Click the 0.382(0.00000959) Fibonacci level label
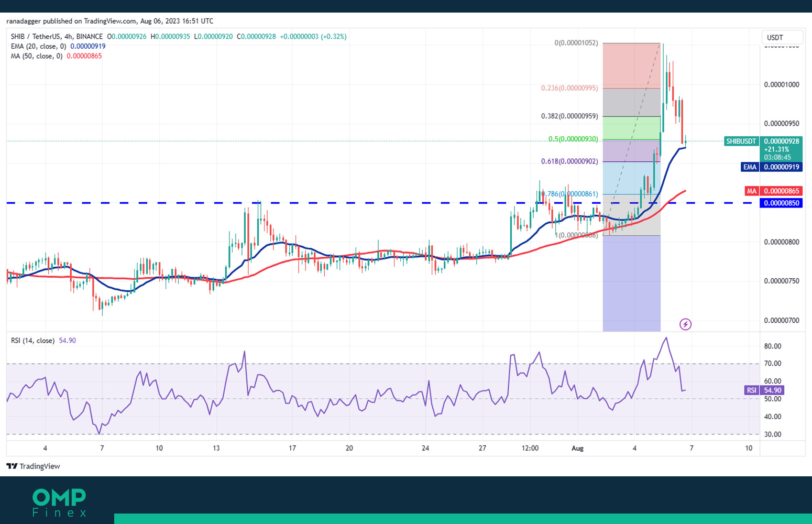The height and width of the screenshot is (524, 812). [569, 116]
